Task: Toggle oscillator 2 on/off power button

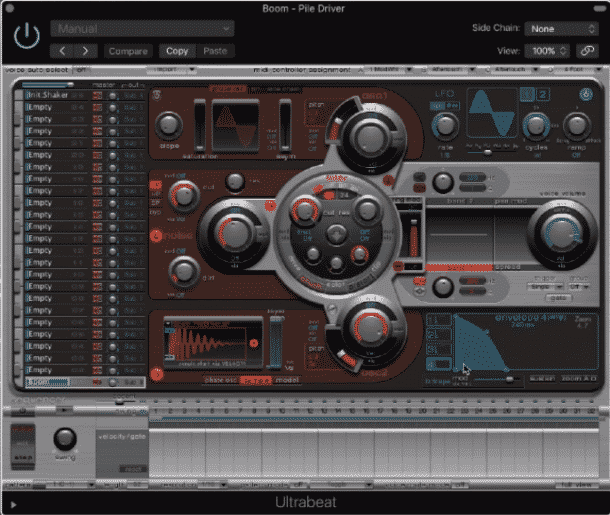Action: [157, 374]
